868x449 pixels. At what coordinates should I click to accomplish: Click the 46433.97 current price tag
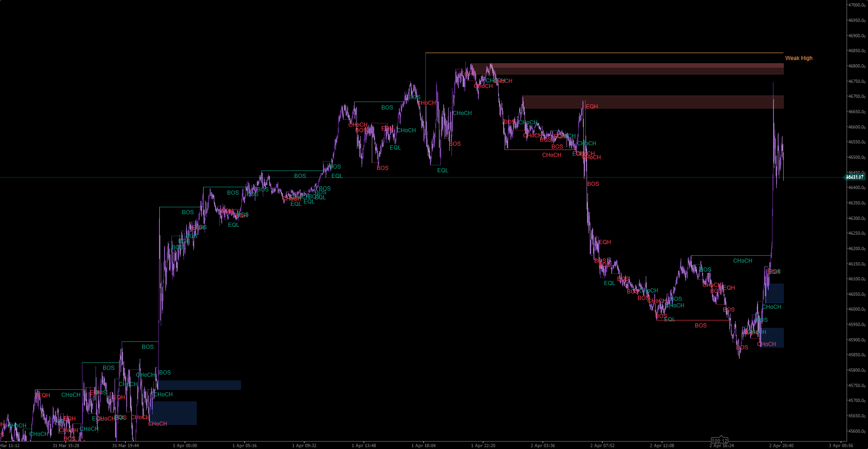pos(855,177)
